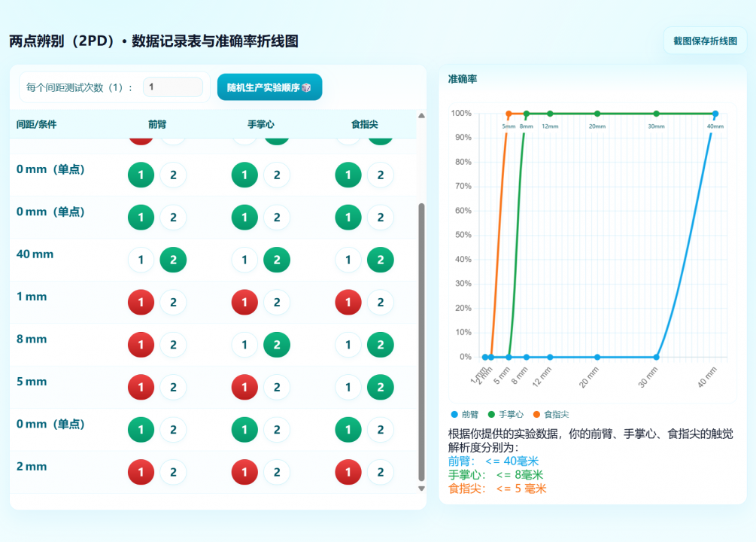Viewport: 756px width, 542px height.
Task: Toggle the 前臂 series in the chart legend
Action: (x=464, y=415)
